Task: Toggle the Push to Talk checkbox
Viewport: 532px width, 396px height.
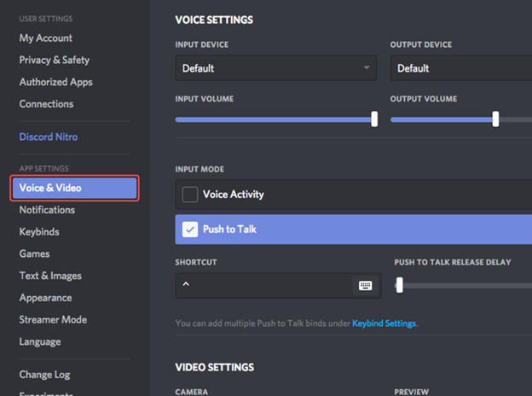Action: (189, 229)
